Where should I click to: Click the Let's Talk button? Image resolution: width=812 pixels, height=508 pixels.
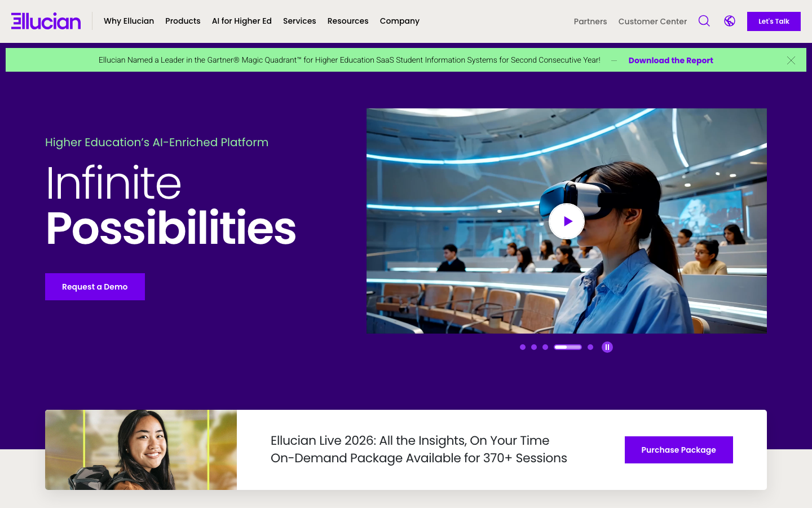pos(774,21)
